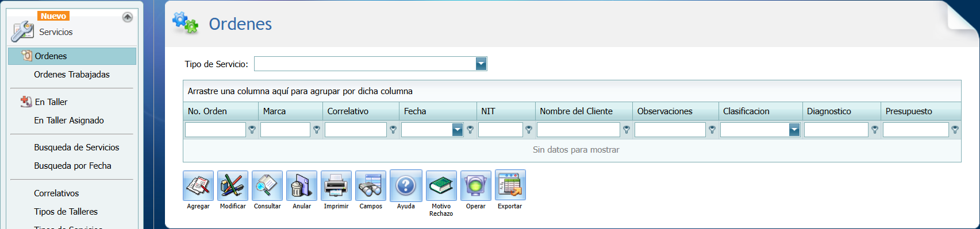This screenshot has width=980, height=229.
Task: Sort by Clasificacion column header
Action: (760, 111)
